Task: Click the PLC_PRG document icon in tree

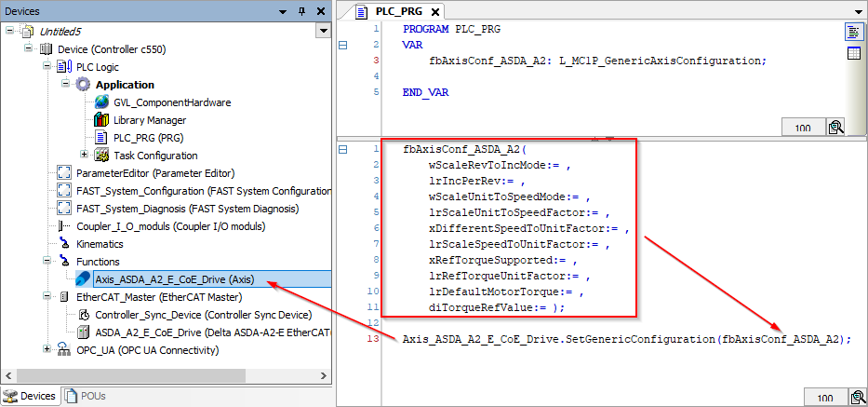Action: (101, 138)
